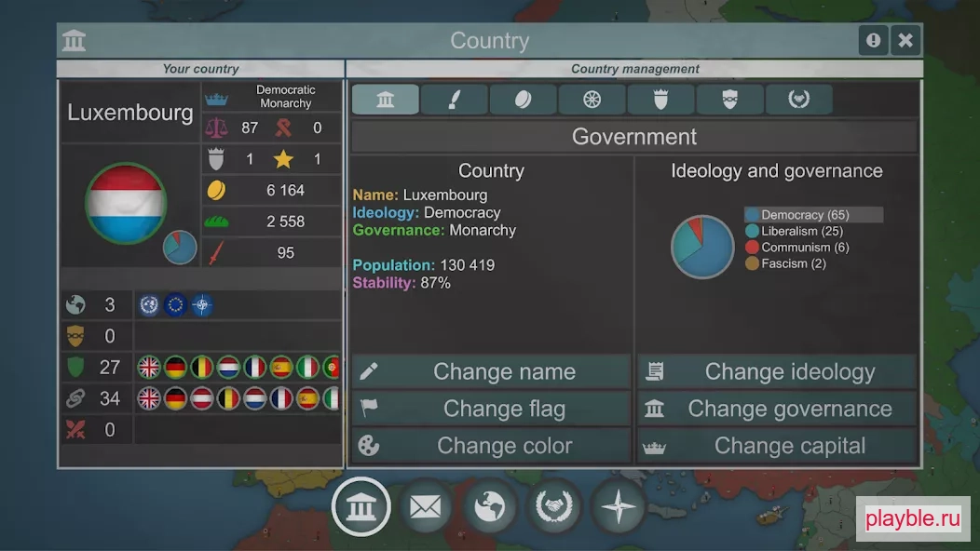The height and width of the screenshot is (551, 980).
Task: Click the Change capital button
Action: pos(777,446)
